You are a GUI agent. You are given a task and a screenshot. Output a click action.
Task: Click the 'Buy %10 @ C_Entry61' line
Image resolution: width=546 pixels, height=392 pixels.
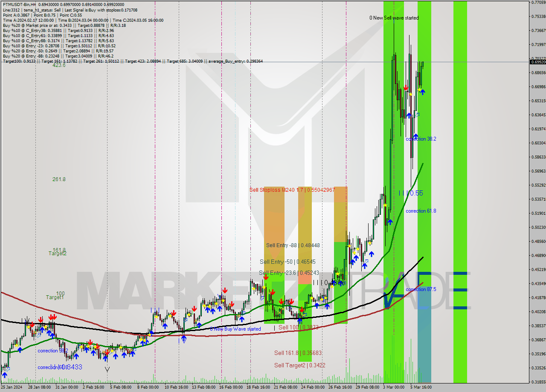click(58, 35)
